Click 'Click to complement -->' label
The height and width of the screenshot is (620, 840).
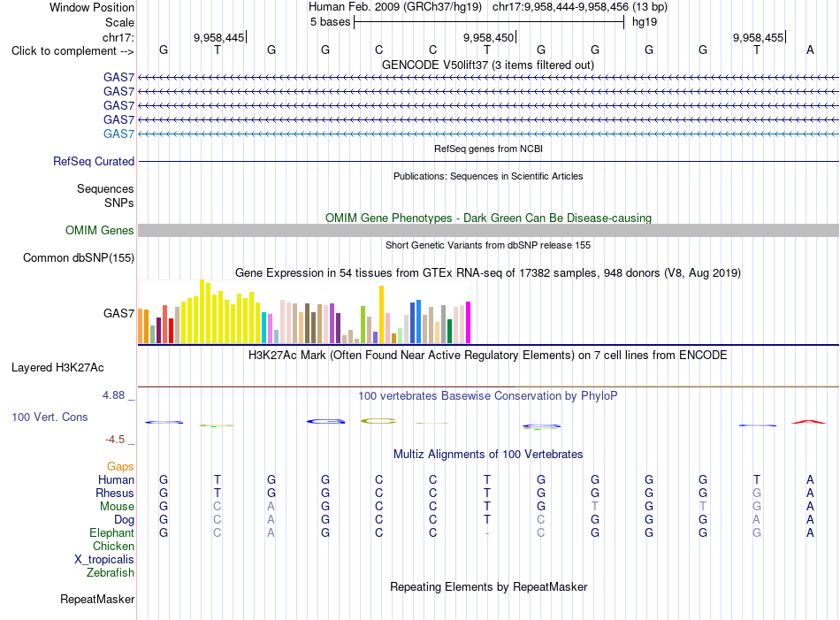click(x=73, y=51)
